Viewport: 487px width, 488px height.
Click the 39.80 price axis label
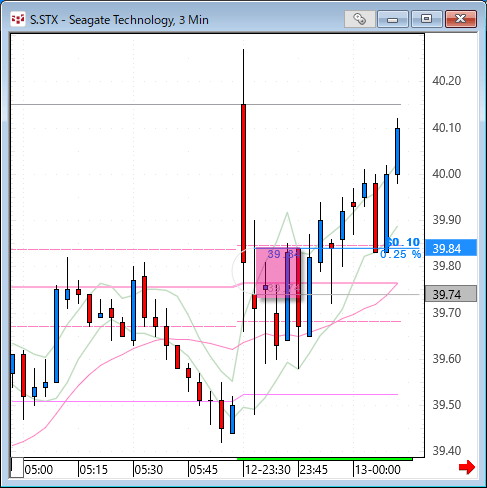coord(446,266)
